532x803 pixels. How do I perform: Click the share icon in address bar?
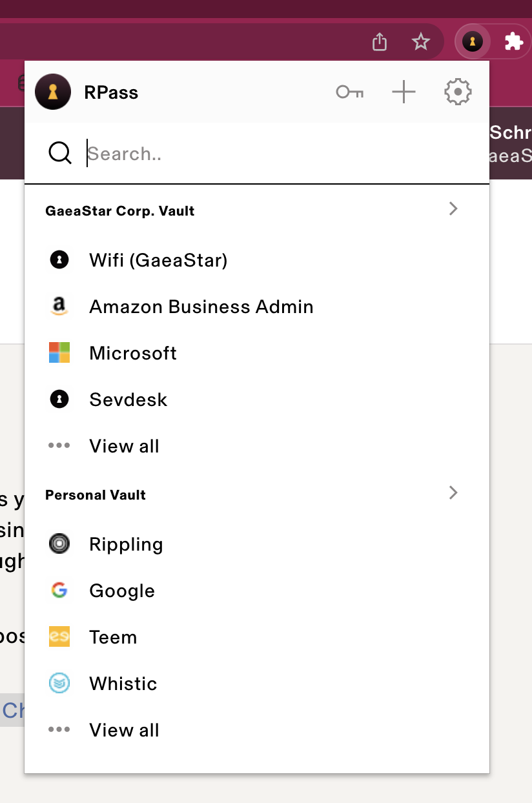coord(380,43)
